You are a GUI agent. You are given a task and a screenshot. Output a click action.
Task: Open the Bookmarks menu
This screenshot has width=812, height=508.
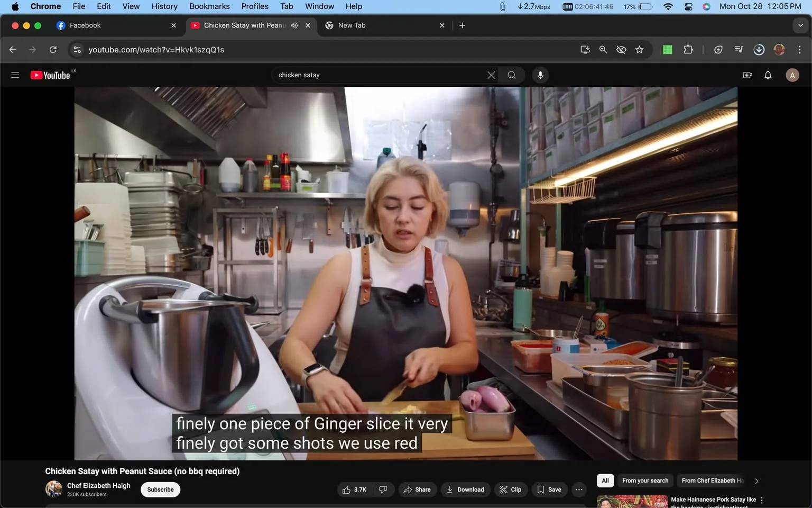pos(209,6)
